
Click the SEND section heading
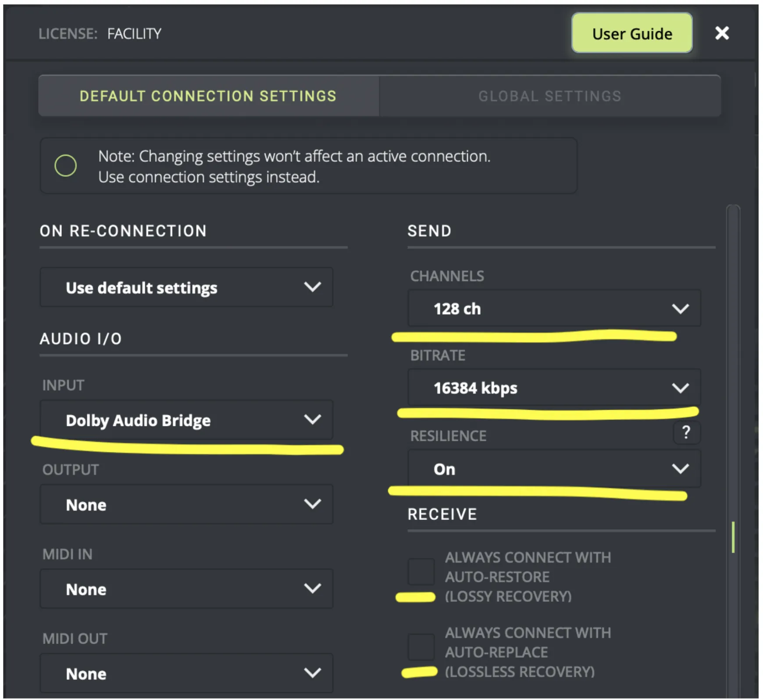[x=429, y=231]
